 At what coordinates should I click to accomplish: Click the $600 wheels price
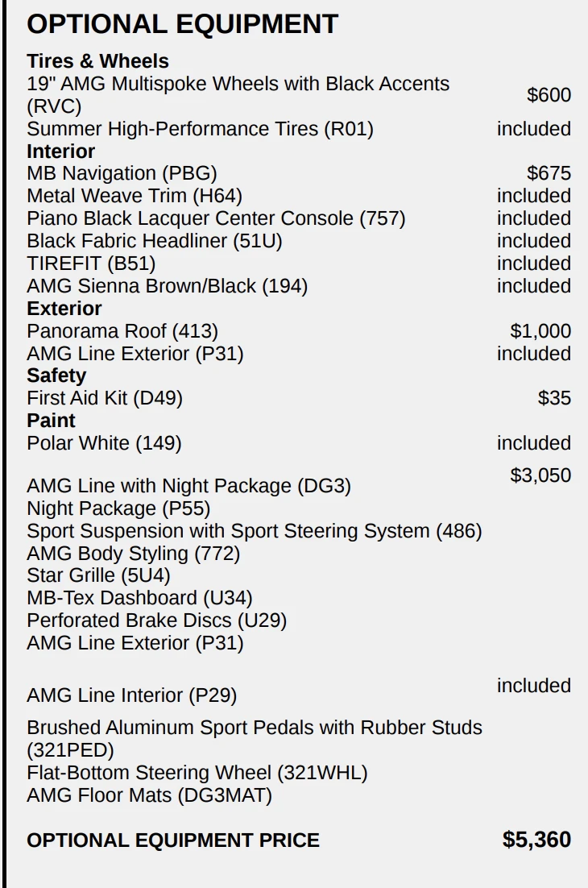coord(549,95)
